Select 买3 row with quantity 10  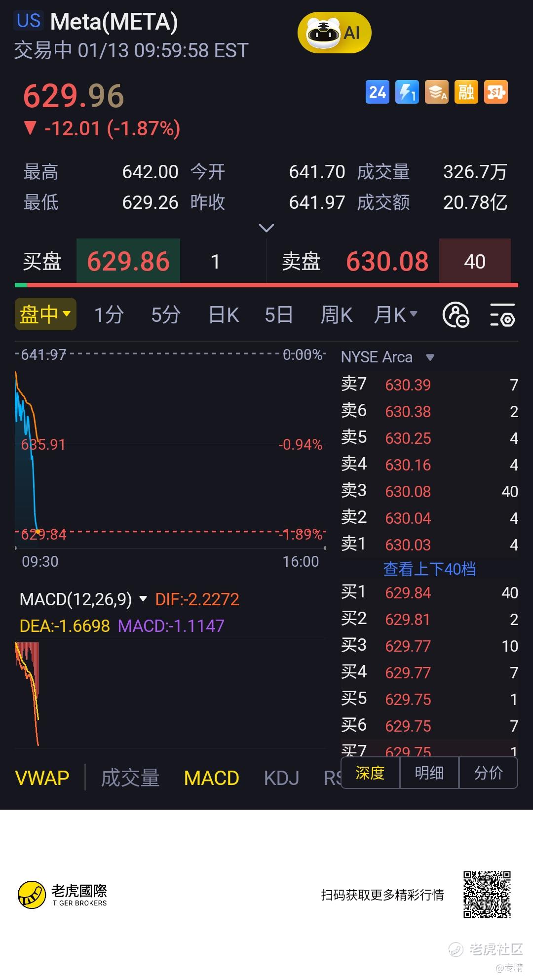429,646
